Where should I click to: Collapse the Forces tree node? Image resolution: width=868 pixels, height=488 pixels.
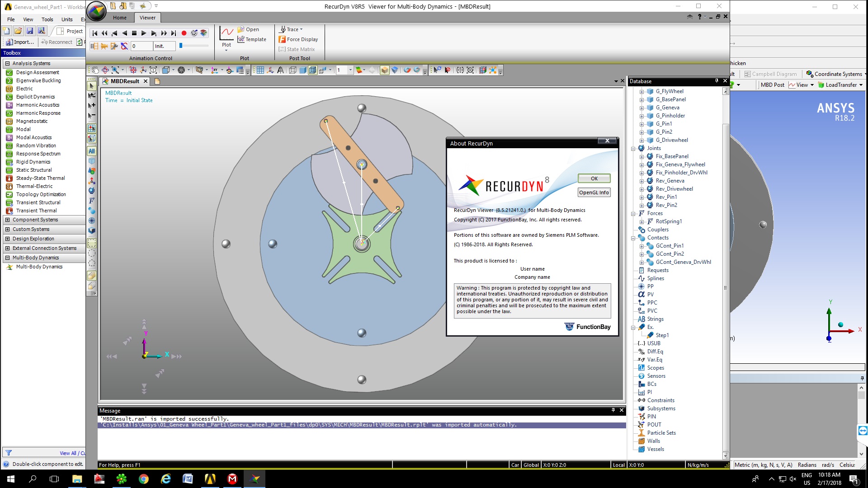tap(633, 214)
